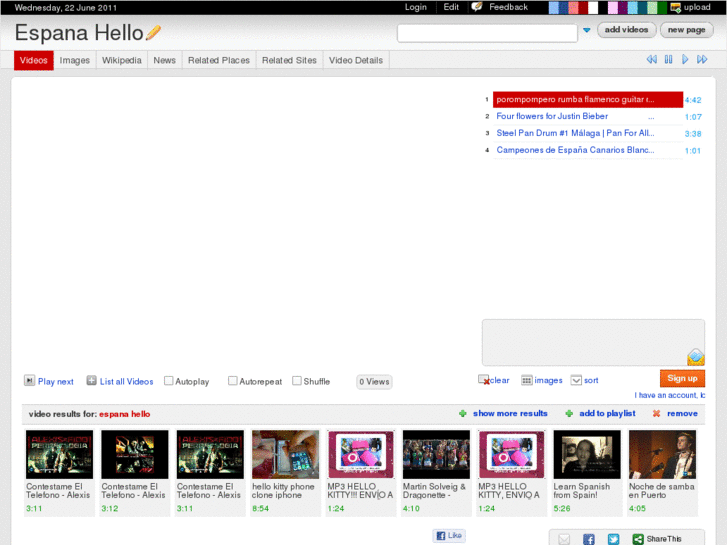727x545 pixels.
Task: Open Contestame El Telefono thumbnail lasting 3:12
Action: (x=135, y=454)
